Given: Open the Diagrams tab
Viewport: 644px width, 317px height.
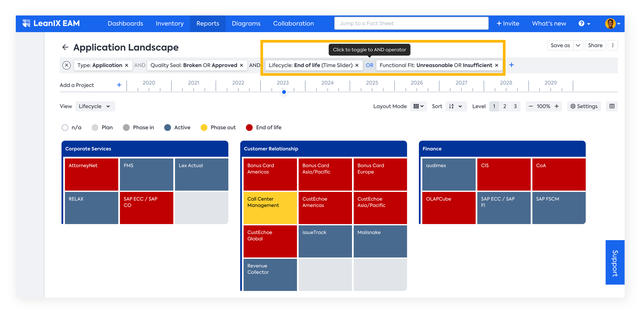Looking at the screenshot, I should pyautogui.click(x=246, y=24).
